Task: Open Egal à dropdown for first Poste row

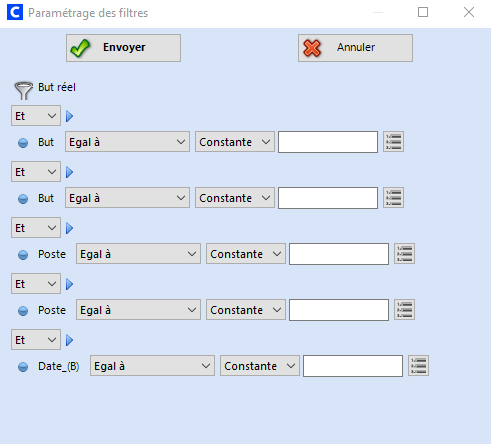Action: point(138,254)
